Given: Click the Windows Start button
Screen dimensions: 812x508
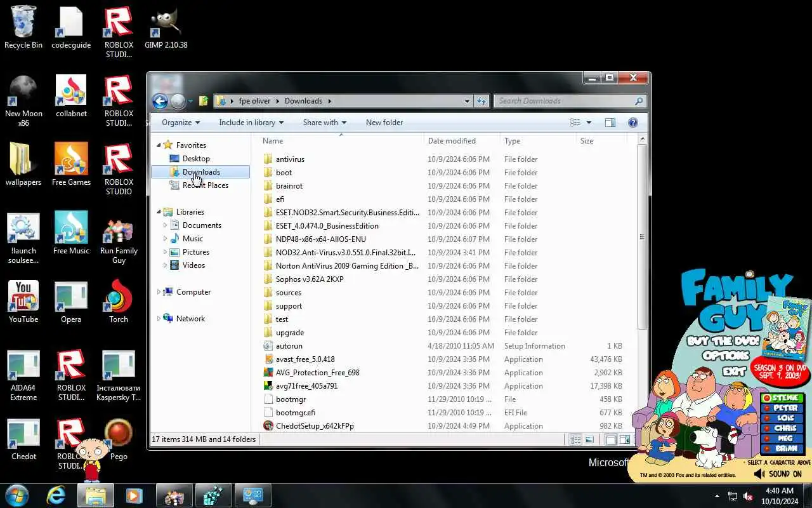Looking at the screenshot, I should [x=17, y=495].
